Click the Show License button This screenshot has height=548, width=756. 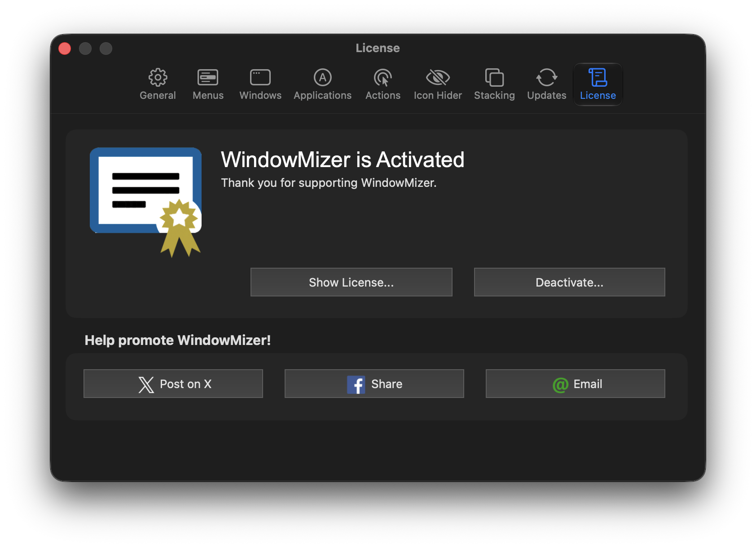[351, 282]
